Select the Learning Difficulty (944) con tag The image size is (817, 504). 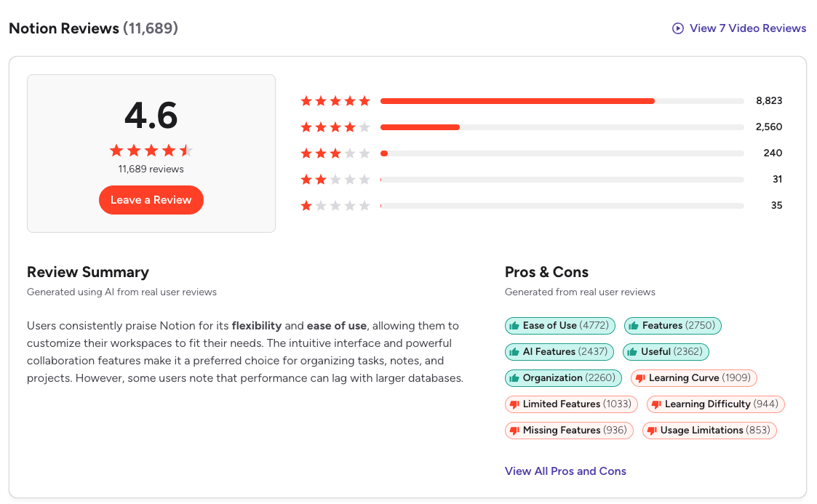pos(715,404)
